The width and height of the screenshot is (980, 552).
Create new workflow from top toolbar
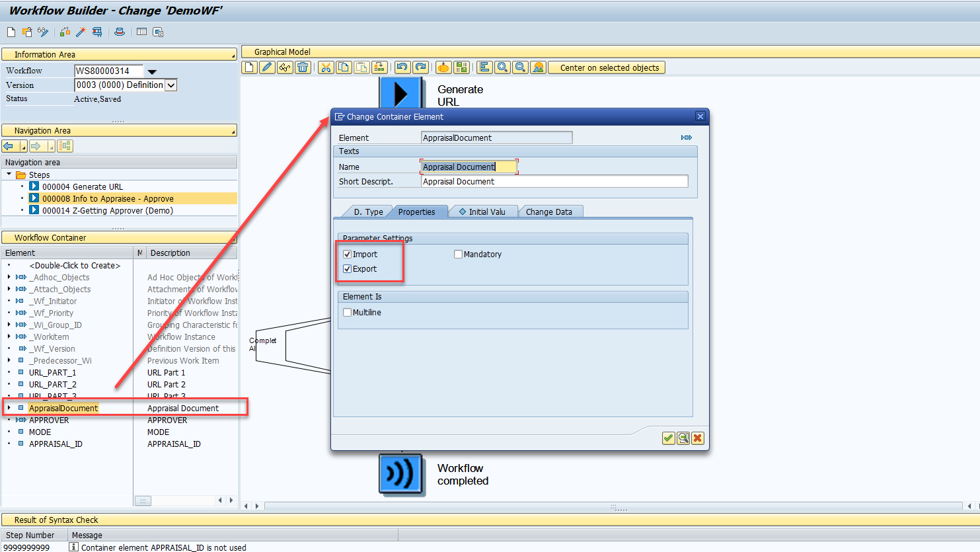coord(11,32)
